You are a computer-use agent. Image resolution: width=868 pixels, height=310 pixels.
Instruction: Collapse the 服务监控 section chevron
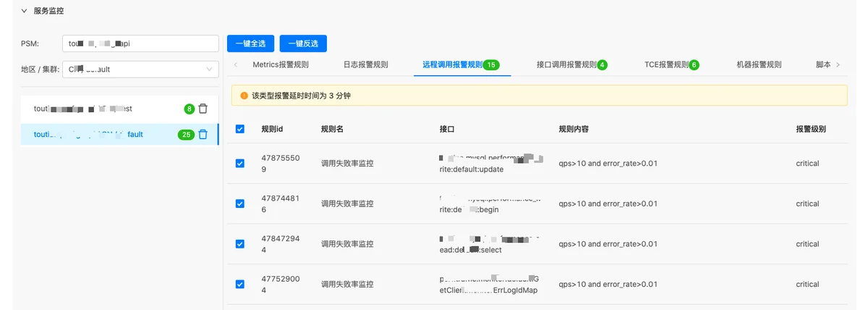25,11
